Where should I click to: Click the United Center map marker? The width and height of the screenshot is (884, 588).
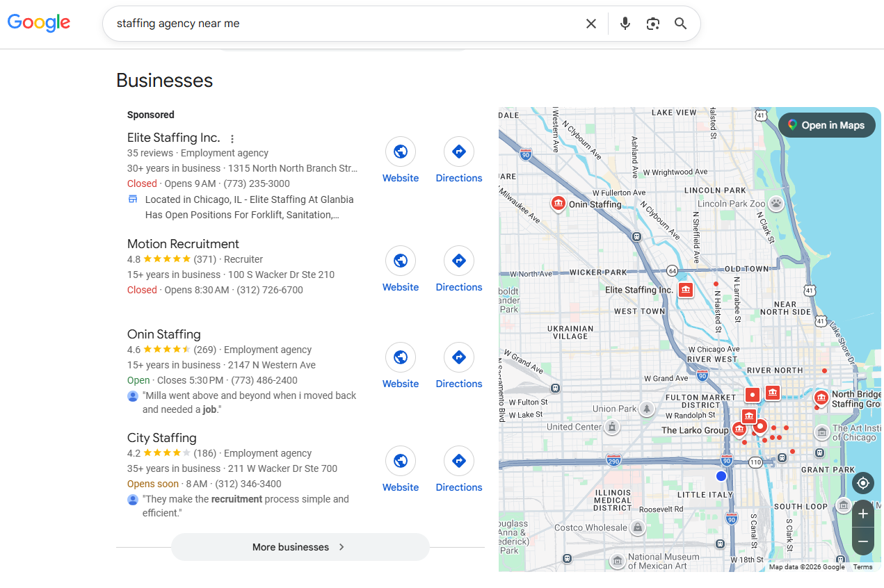point(612,427)
